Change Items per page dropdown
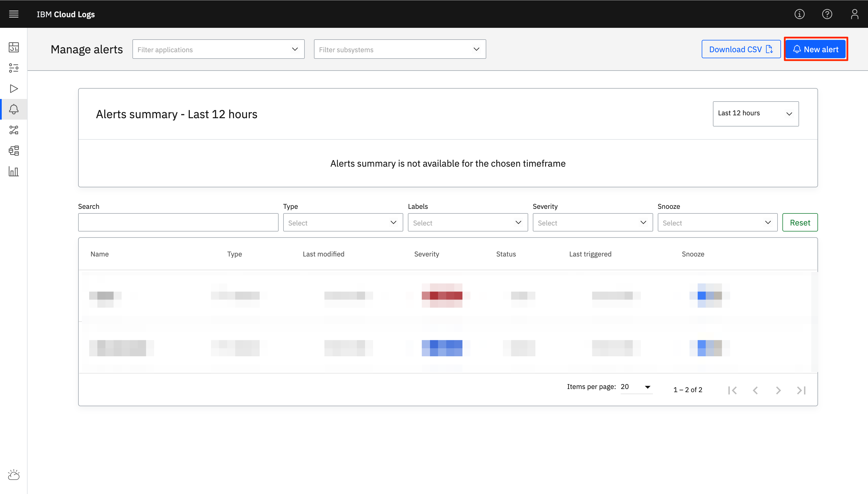This screenshot has width=868, height=494. 636,387
